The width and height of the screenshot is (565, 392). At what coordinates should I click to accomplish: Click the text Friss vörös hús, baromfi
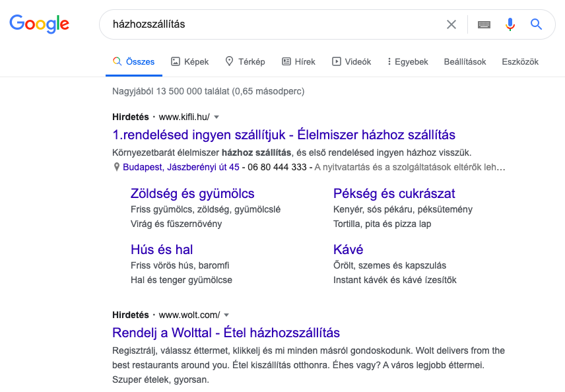point(180,265)
